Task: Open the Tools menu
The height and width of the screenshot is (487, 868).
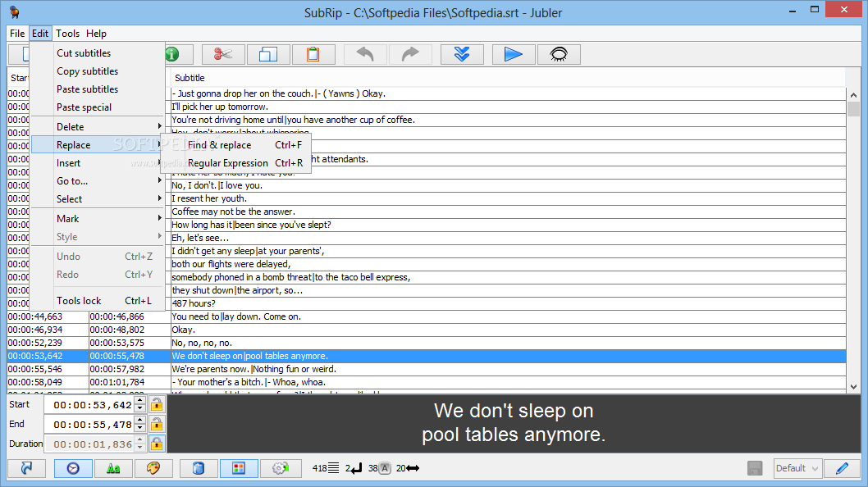Action: 67,33
